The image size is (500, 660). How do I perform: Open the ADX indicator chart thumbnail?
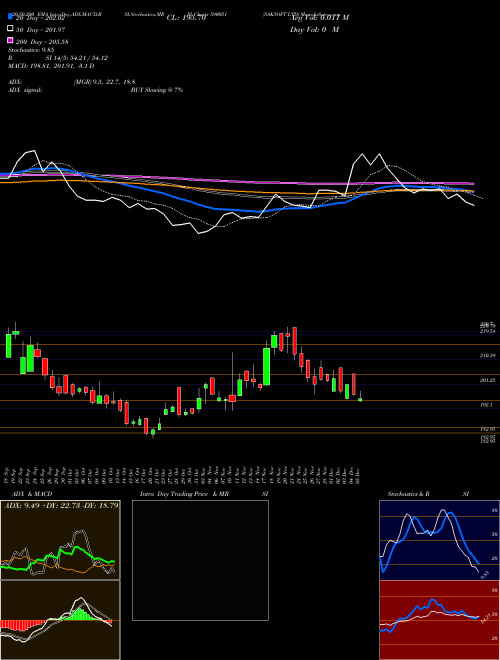[60, 540]
